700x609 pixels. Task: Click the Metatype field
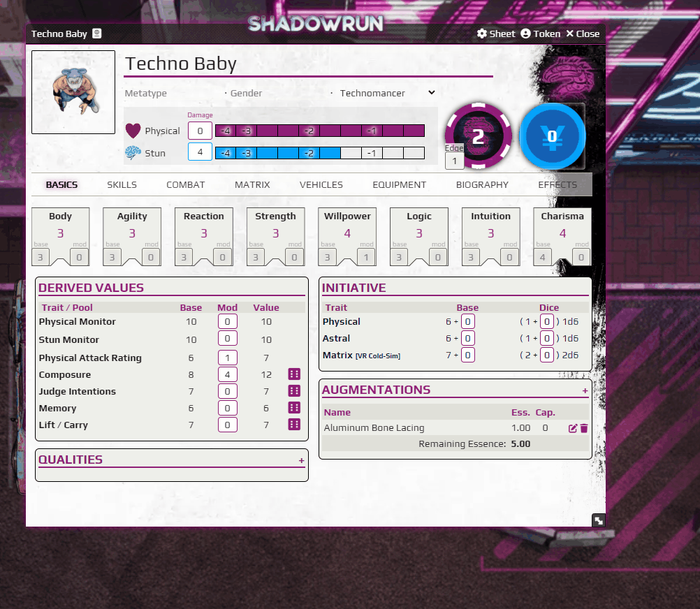coord(173,94)
